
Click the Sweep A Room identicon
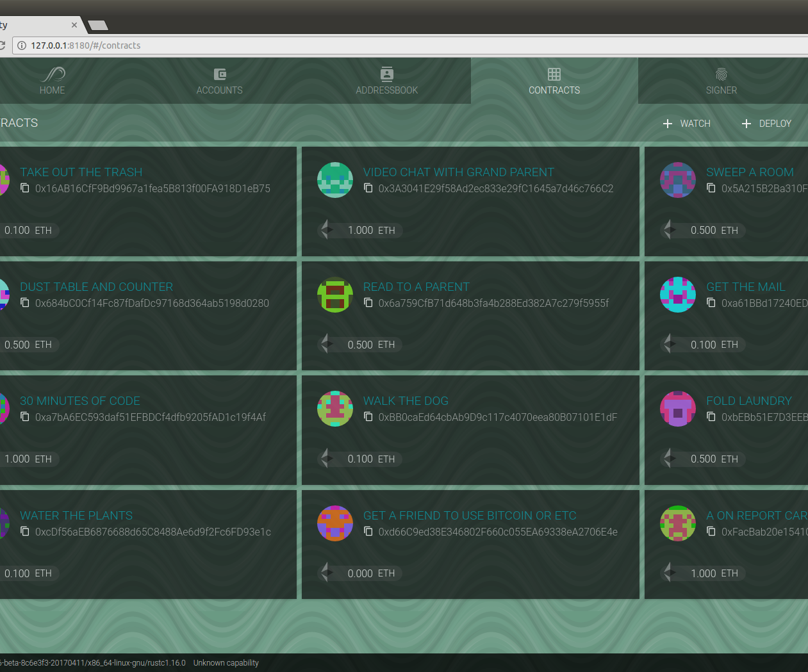pyautogui.click(x=678, y=180)
